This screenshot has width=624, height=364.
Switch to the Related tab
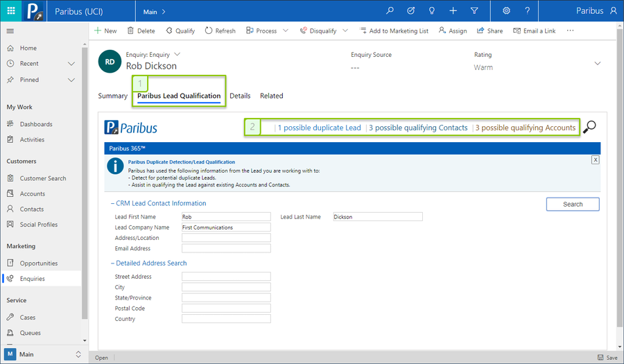[x=271, y=96]
